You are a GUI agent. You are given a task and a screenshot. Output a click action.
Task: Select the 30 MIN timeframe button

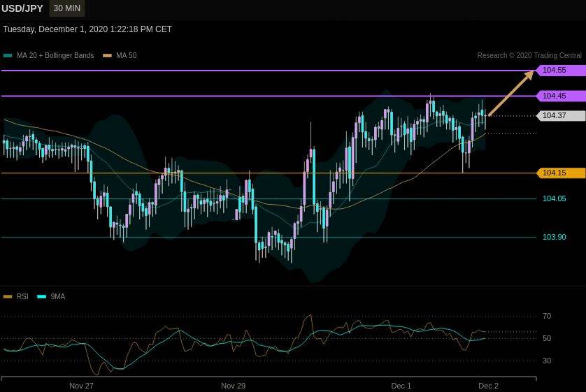coord(67,8)
